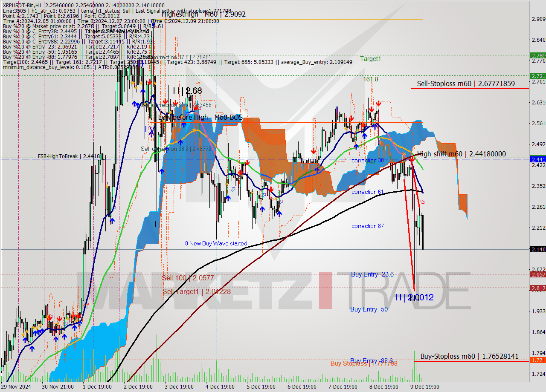546x392 pixels.
Task: Click the green 2.721 price tag
Action: point(537,76)
